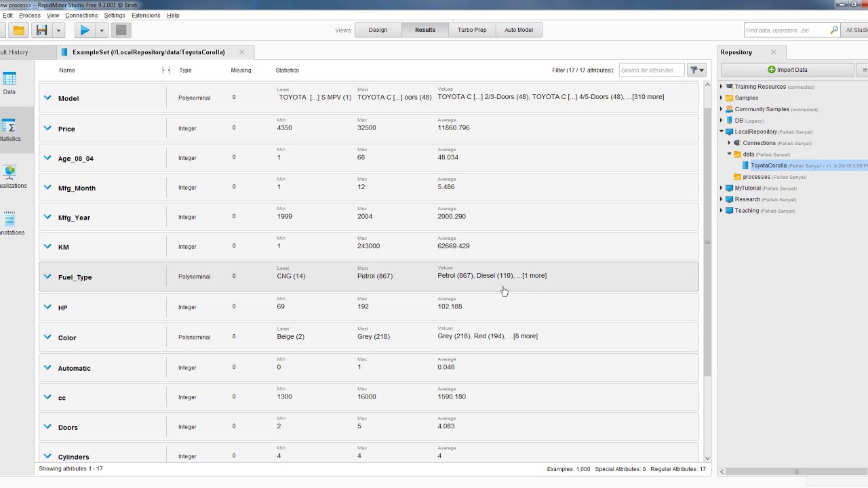Image resolution: width=868 pixels, height=488 pixels.
Task: Sort by the Missing column header
Action: [241, 70]
